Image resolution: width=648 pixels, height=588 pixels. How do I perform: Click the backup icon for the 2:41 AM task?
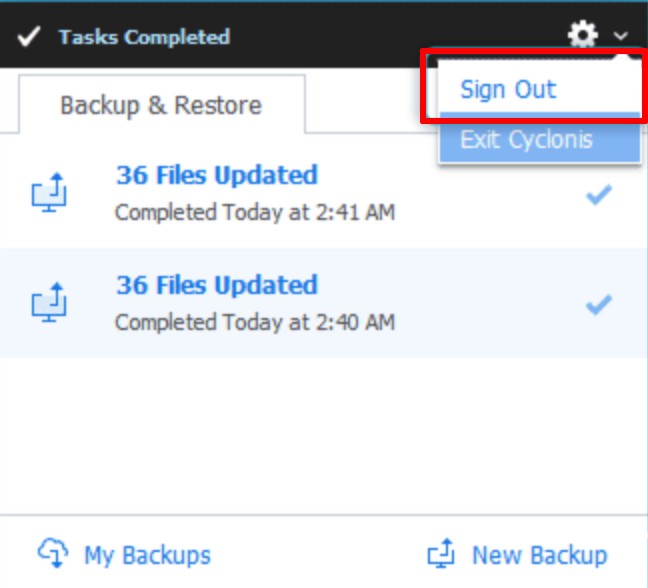(x=49, y=191)
